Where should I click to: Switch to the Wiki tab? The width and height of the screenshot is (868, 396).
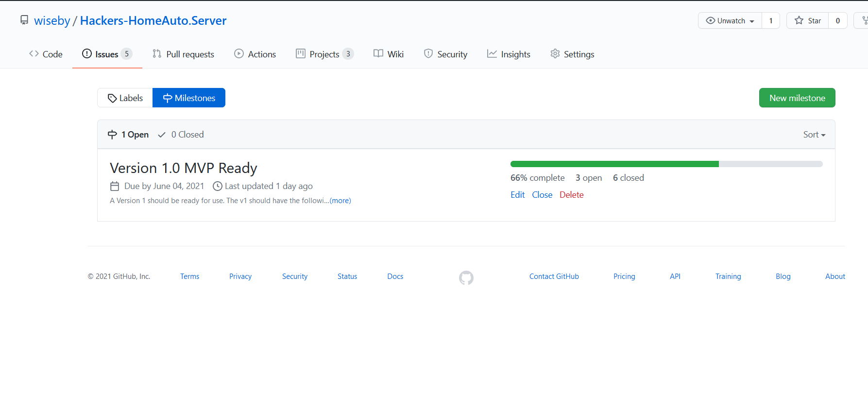[389, 54]
